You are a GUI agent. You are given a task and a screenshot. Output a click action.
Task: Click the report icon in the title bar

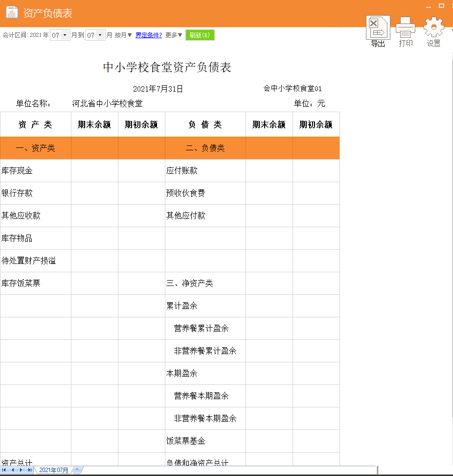click(12, 12)
